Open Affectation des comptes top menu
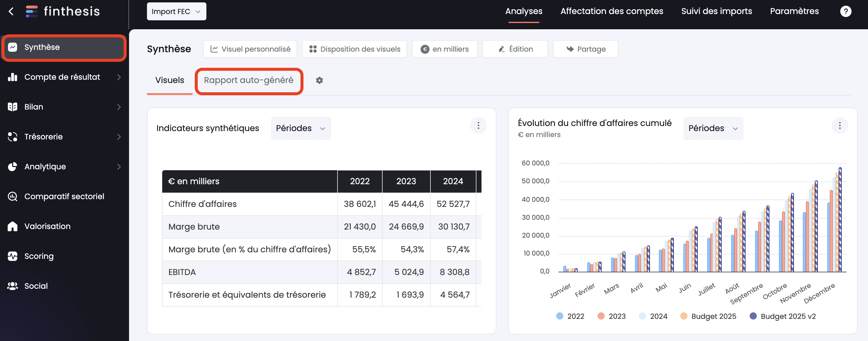Viewport: 868px width, 341px height. click(x=612, y=11)
